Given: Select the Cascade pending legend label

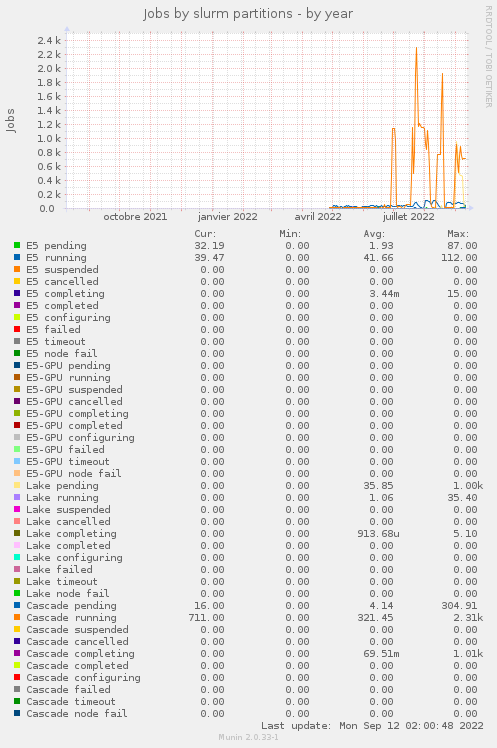Looking at the screenshot, I should (71, 605).
